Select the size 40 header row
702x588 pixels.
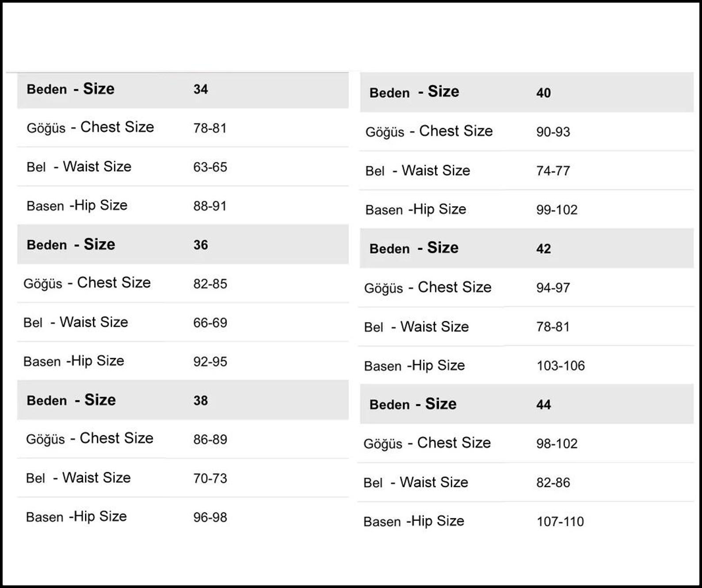(526, 92)
